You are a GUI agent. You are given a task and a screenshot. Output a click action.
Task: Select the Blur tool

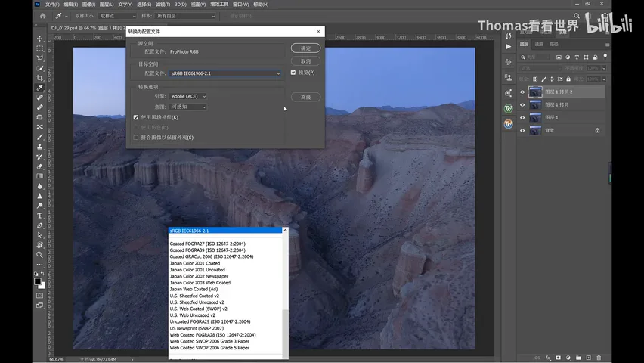[40, 186]
